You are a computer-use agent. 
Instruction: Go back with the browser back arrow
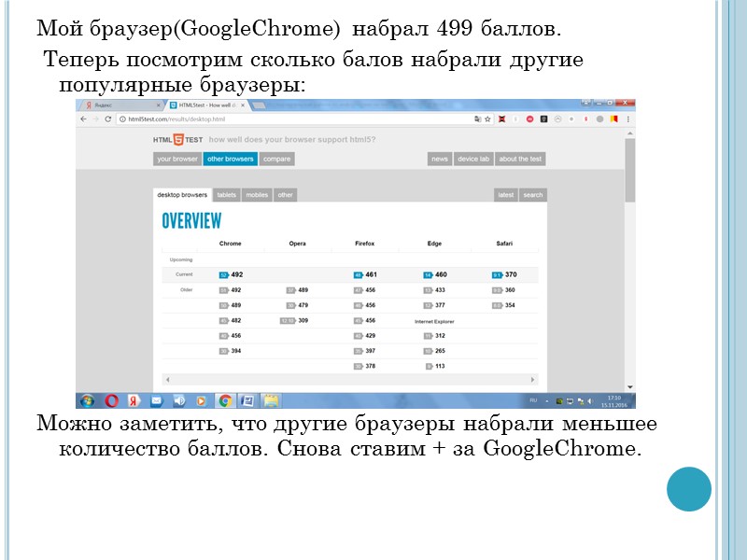pyautogui.click(x=84, y=119)
